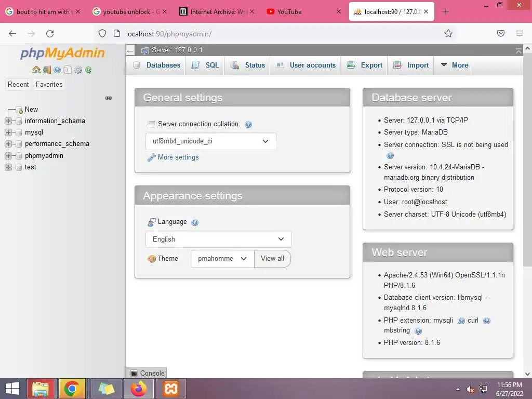Open Pocket save icon in Firefox toolbar
The width and height of the screenshot is (532, 399).
[x=501, y=33]
